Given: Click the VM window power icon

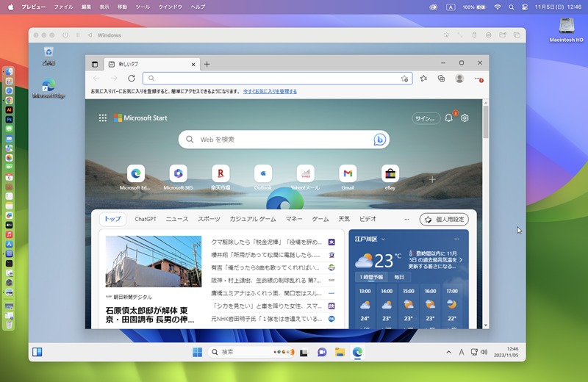Looking at the screenshot, I should pyautogui.click(x=65, y=35).
